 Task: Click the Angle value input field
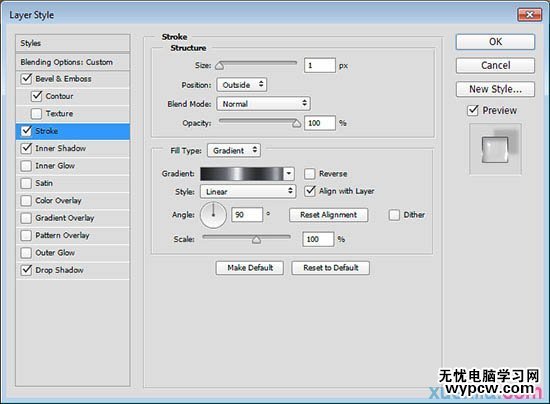coord(247,215)
